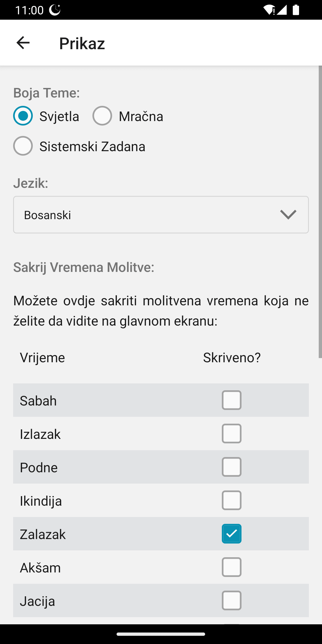This screenshot has height=644, width=322.
Task: Tap the moon icon in status bar
Action: [x=55, y=10]
